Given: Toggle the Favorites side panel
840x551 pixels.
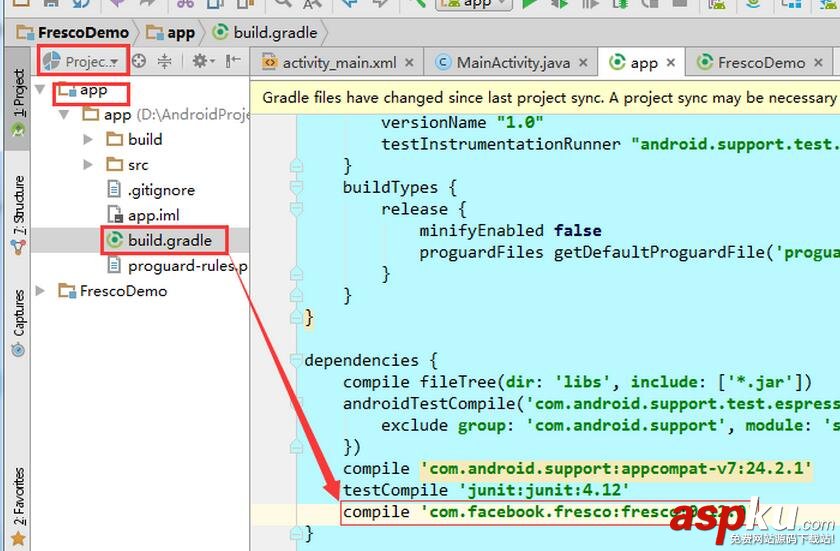Looking at the screenshot, I should [x=17, y=503].
